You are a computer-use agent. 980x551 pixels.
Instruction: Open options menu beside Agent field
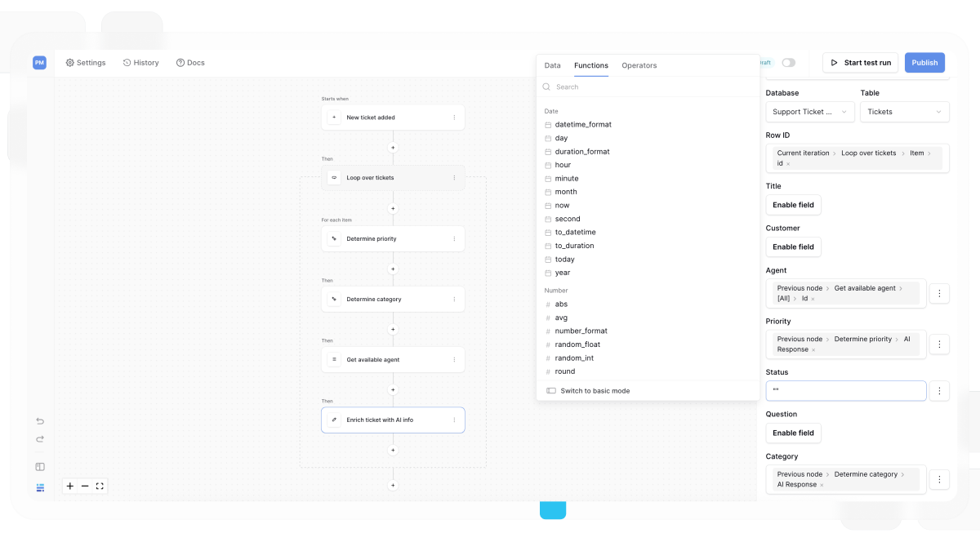939,293
